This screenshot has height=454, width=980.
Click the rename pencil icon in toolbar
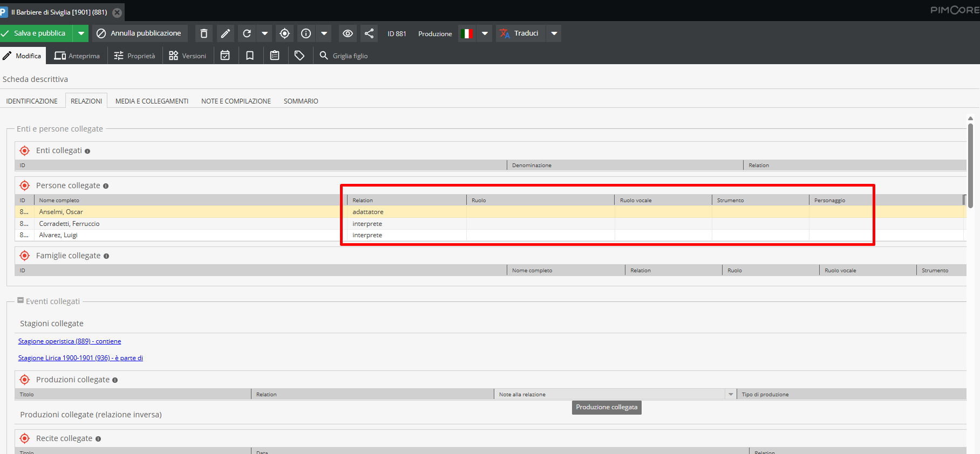(226, 33)
